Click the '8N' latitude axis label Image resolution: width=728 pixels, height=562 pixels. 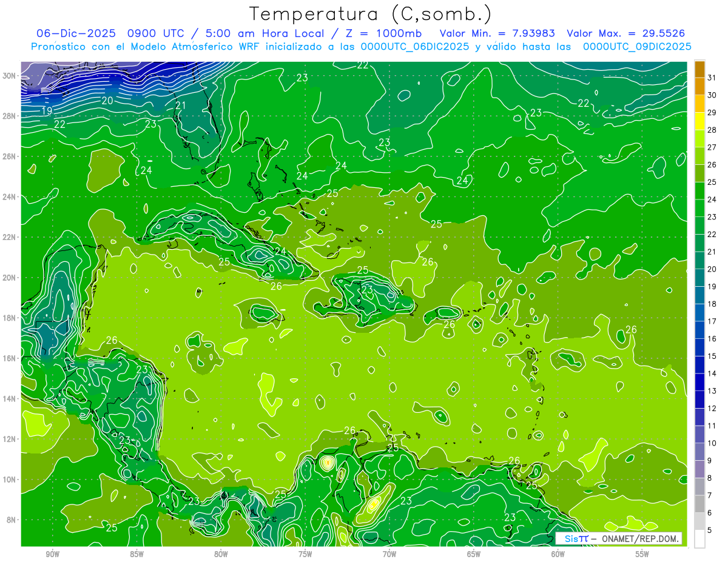click(x=11, y=520)
